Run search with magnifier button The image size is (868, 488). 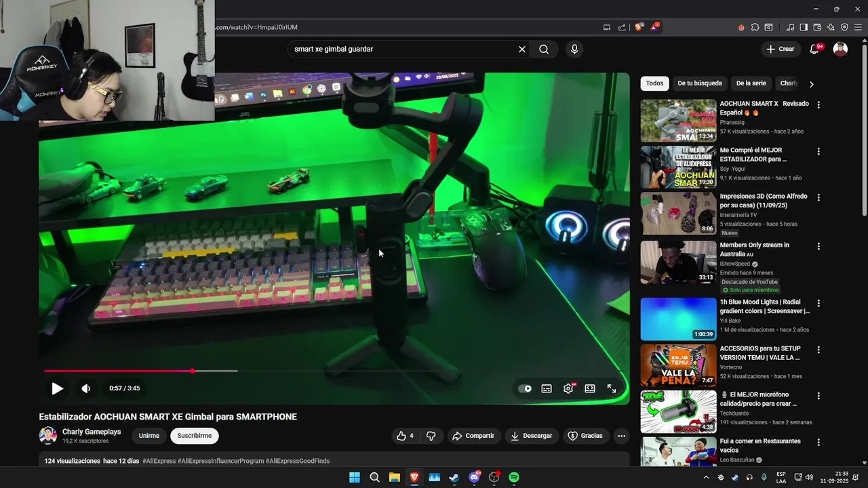(x=544, y=49)
